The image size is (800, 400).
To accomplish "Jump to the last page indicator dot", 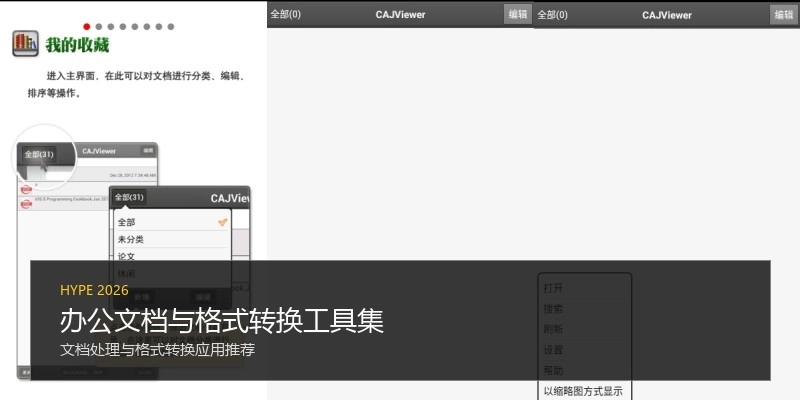I will pos(171,27).
